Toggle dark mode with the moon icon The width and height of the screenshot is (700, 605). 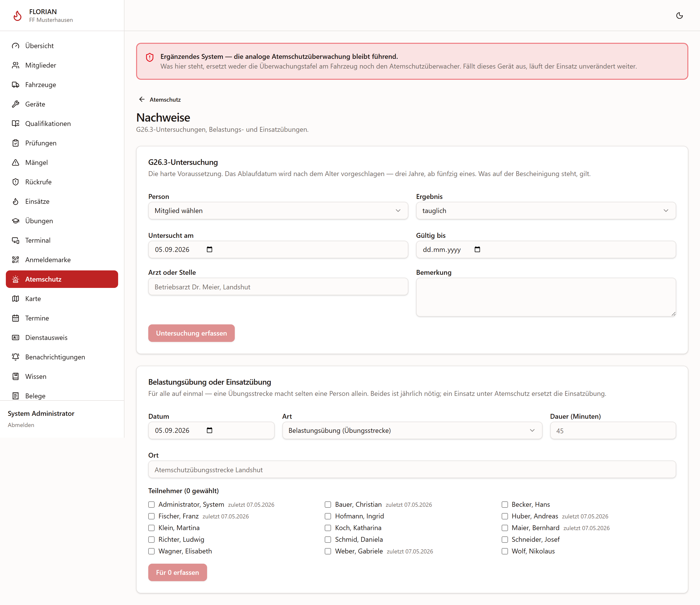[x=679, y=16]
